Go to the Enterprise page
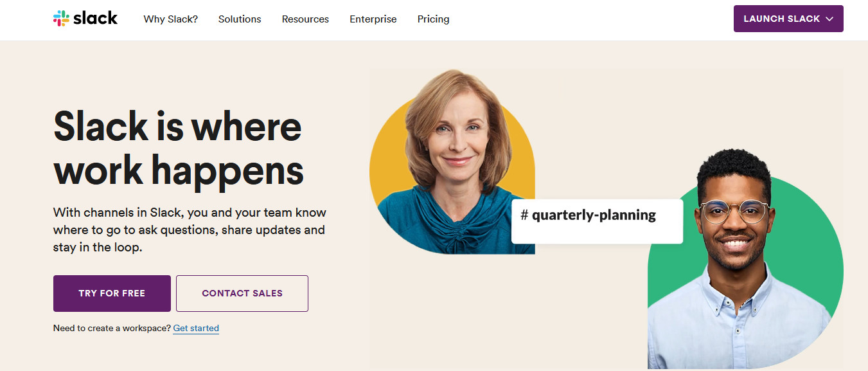868x371 pixels. pyautogui.click(x=373, y=19)
